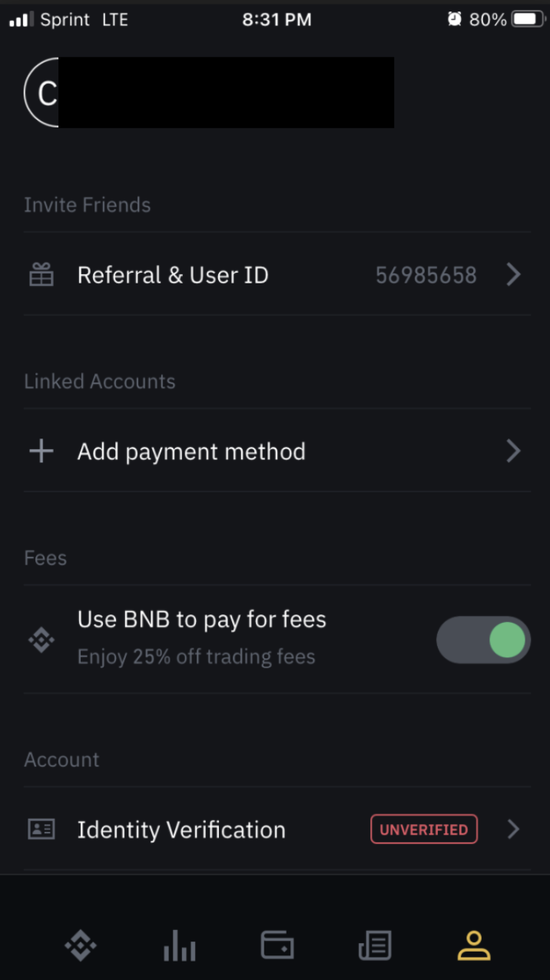Open Identity Verification entry

[277, 829]
